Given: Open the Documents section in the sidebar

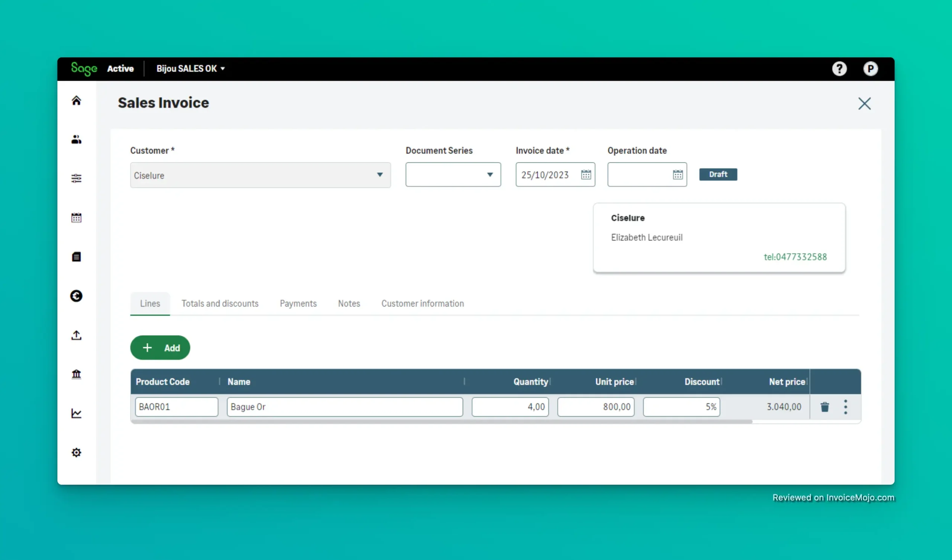Looking at the screenshot, I should 76,256.
